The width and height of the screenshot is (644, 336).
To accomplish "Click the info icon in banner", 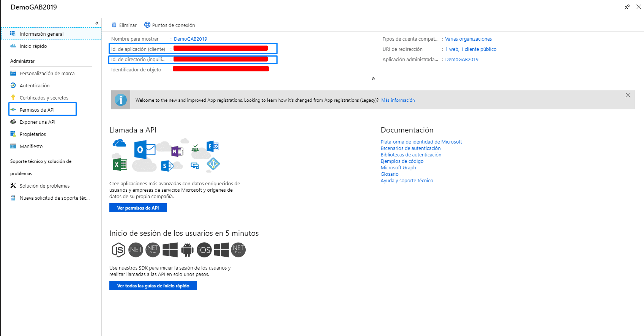I will pyautogui.click(x=121, y=100).
